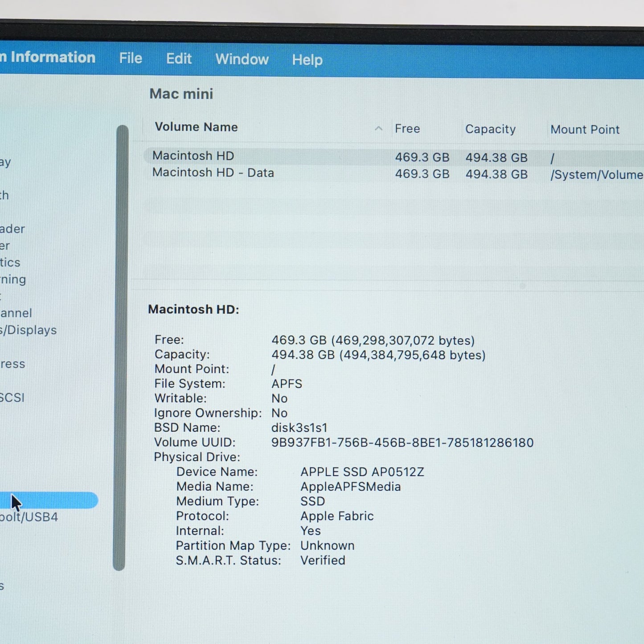Sort by the Free column header
644x644 pixels.
pos(407,129)
